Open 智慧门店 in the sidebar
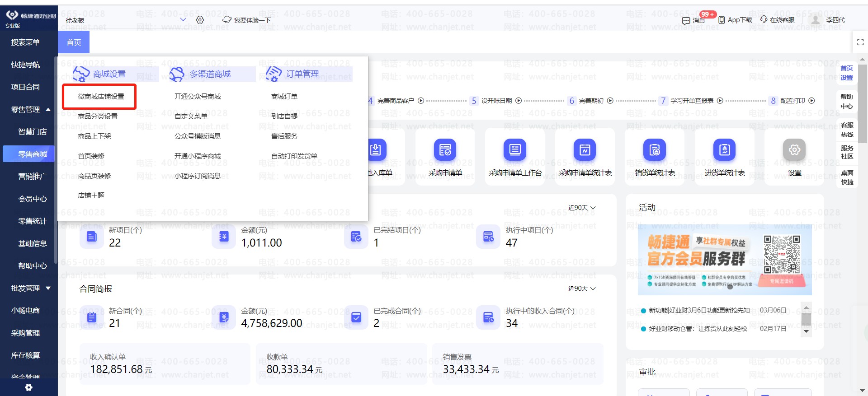This screenshot has width=868, height=396. pyautogui.click(x=33, y=132)
